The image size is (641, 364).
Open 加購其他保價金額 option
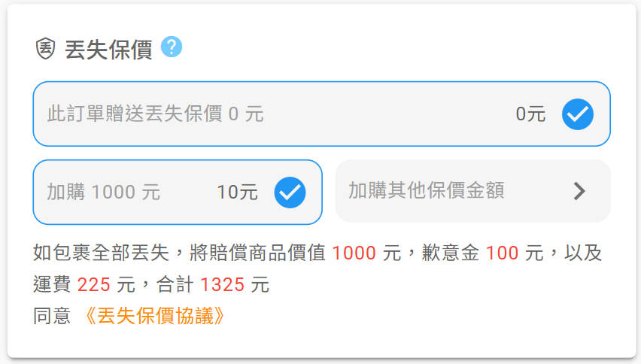pos(473,191)
